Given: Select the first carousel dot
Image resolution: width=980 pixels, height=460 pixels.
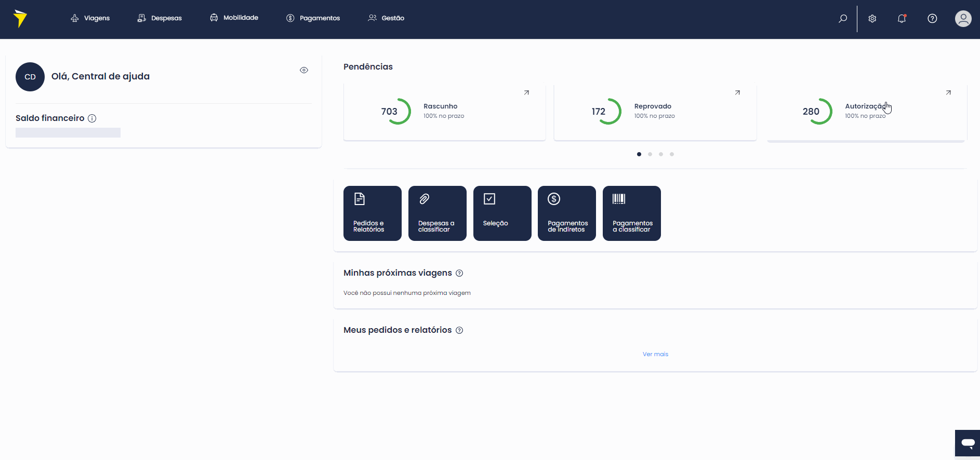Looking at the screenshot, I should tap(639, 154).
